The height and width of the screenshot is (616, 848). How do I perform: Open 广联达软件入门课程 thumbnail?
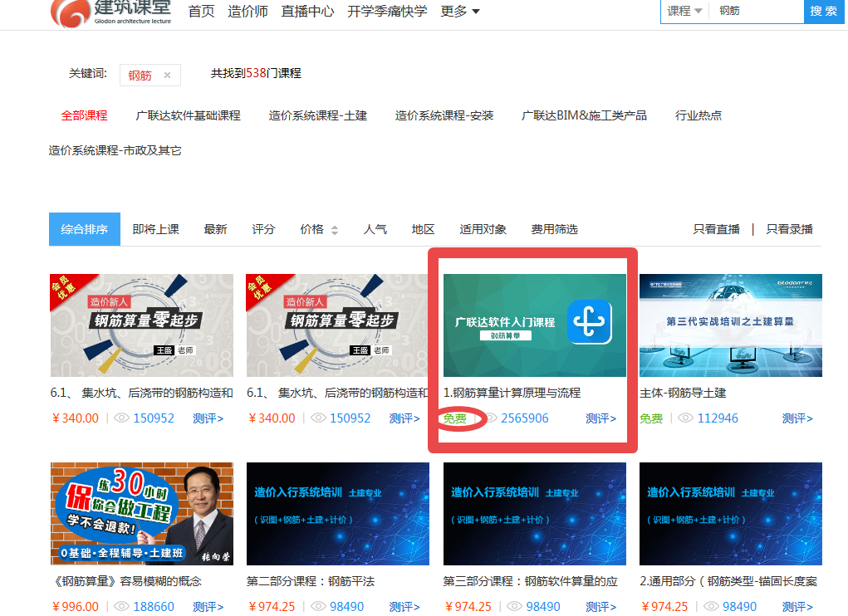[535, 325]
